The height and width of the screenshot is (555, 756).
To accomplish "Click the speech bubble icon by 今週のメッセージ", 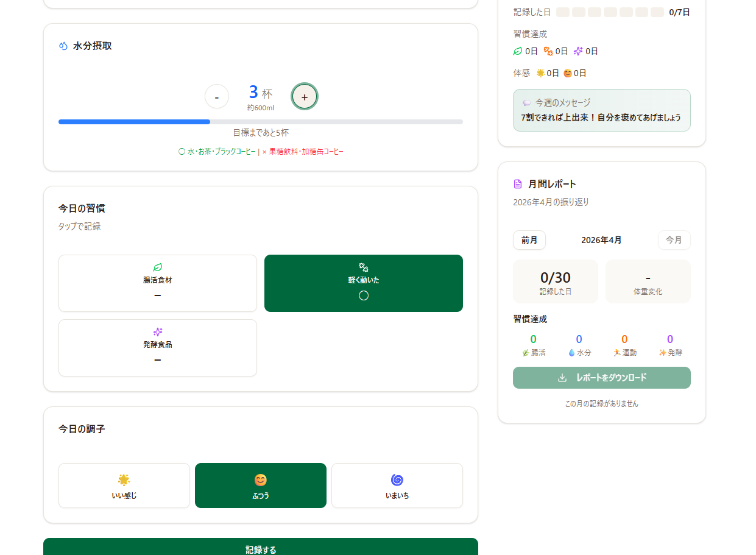I will click(x=527, y=103).
